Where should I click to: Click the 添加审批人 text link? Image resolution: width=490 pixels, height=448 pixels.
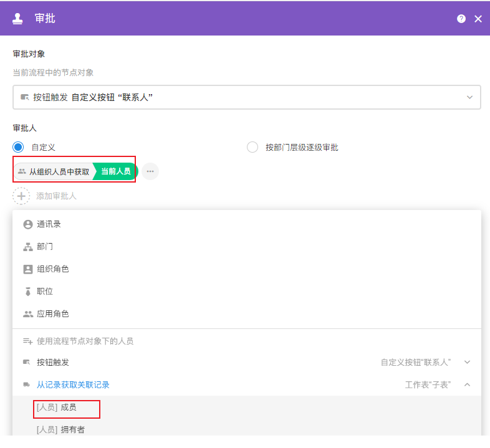coord(56,196)
